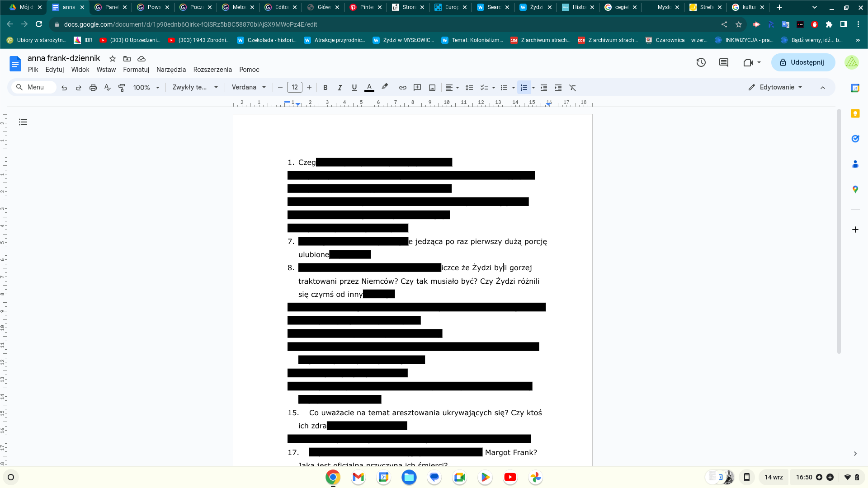Toggle bold formatting
This screenshot has width=868, height=488.
click(325, 88)
